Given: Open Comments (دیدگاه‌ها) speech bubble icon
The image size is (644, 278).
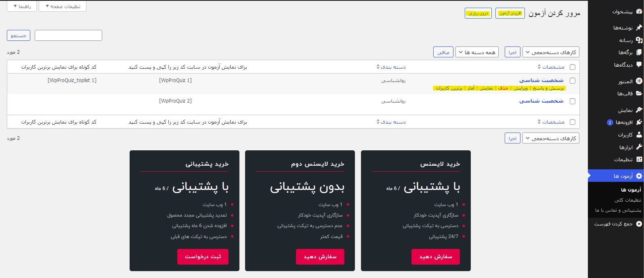Looking at the screenshot, I should point(639,65).
